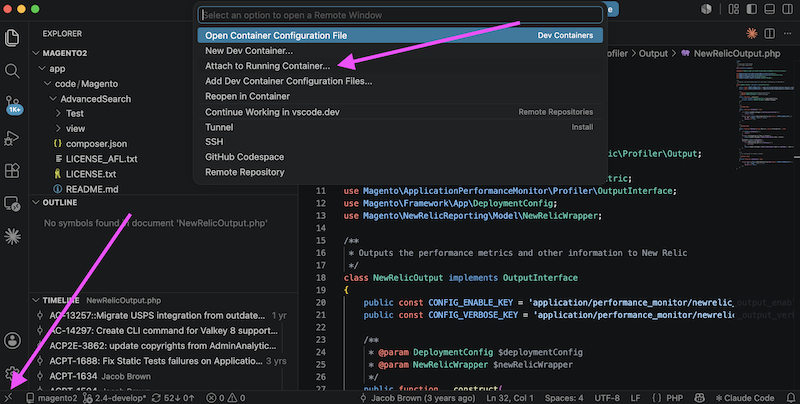Open the Run and Debug view
800x404 pixels.
12,138
